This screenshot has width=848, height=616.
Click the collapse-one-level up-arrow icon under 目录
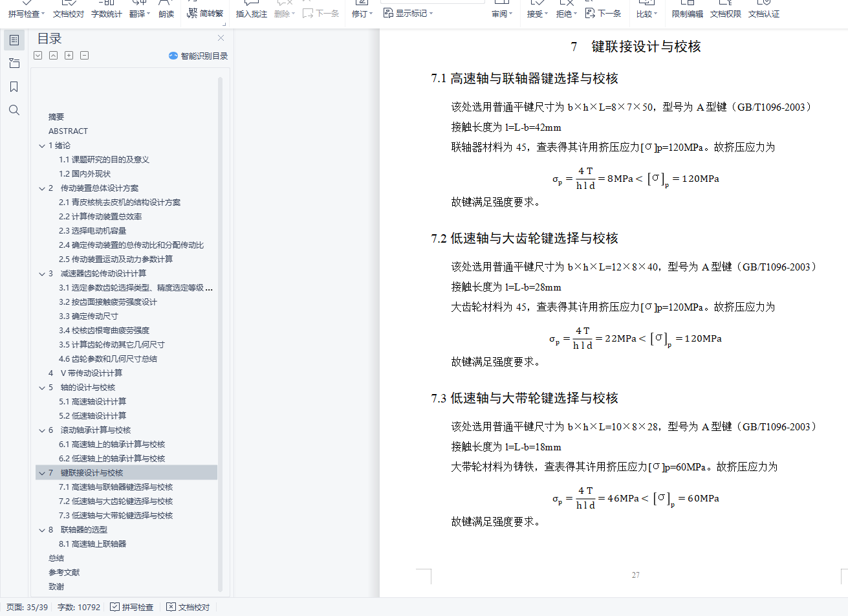54,56
